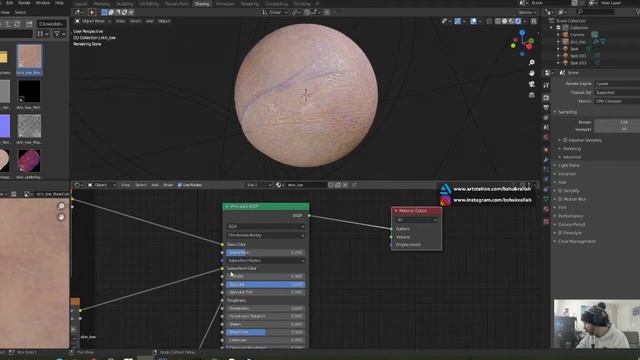Enable Adaptive Sampling checkbox

[565, 140]
